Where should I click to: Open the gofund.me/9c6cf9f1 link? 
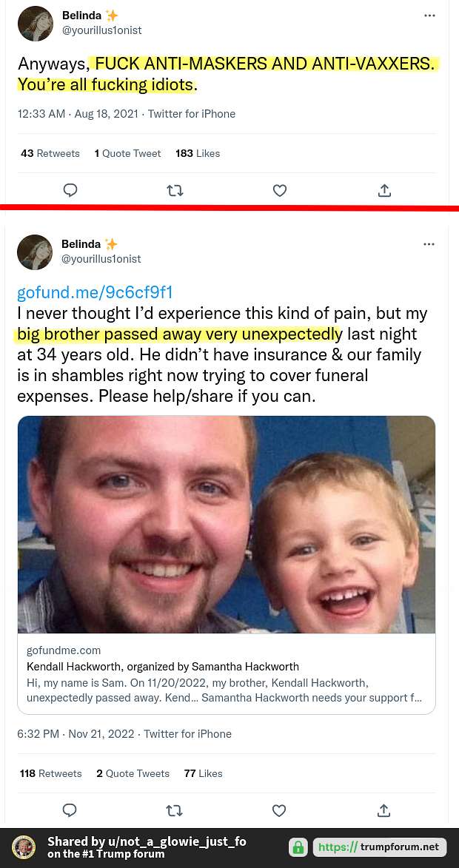tap(96, 292)
